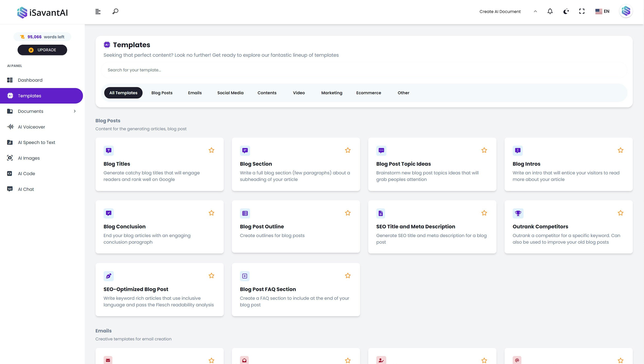Favorite Blog Post Topic Ideas star

pos(484,150)
